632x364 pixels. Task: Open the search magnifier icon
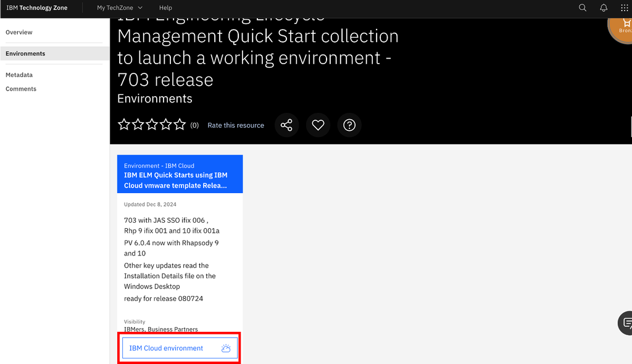click(583, 7)
